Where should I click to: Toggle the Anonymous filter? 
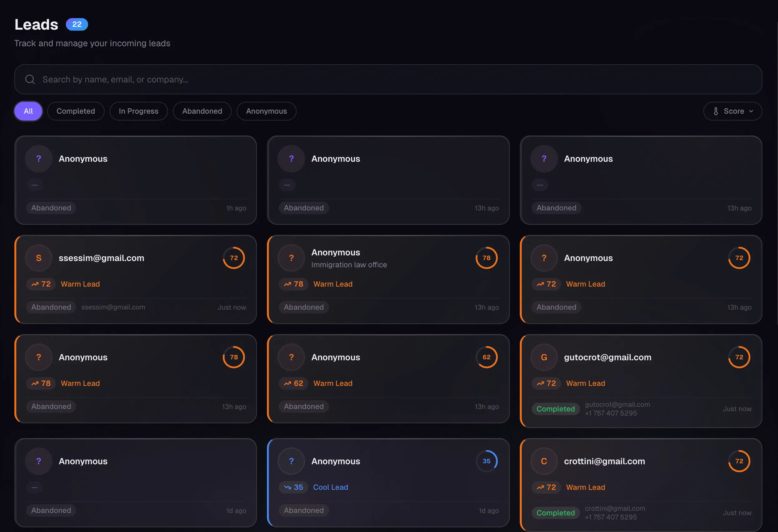(266, 111)
